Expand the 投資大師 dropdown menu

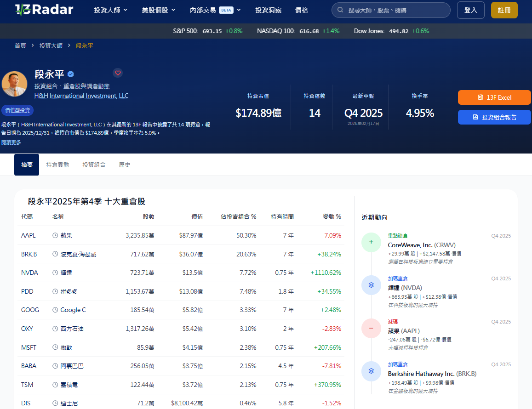[x=111, y=10]
